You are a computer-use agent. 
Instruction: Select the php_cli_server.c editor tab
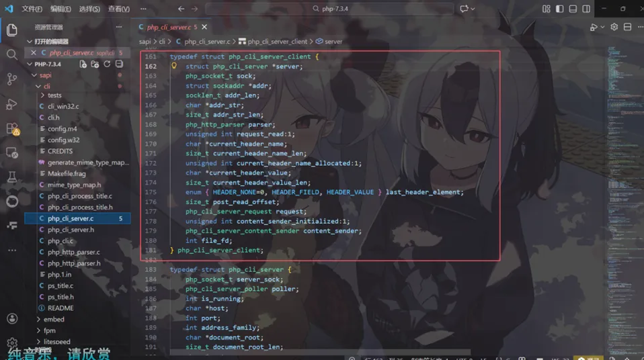tap(169, 27)
